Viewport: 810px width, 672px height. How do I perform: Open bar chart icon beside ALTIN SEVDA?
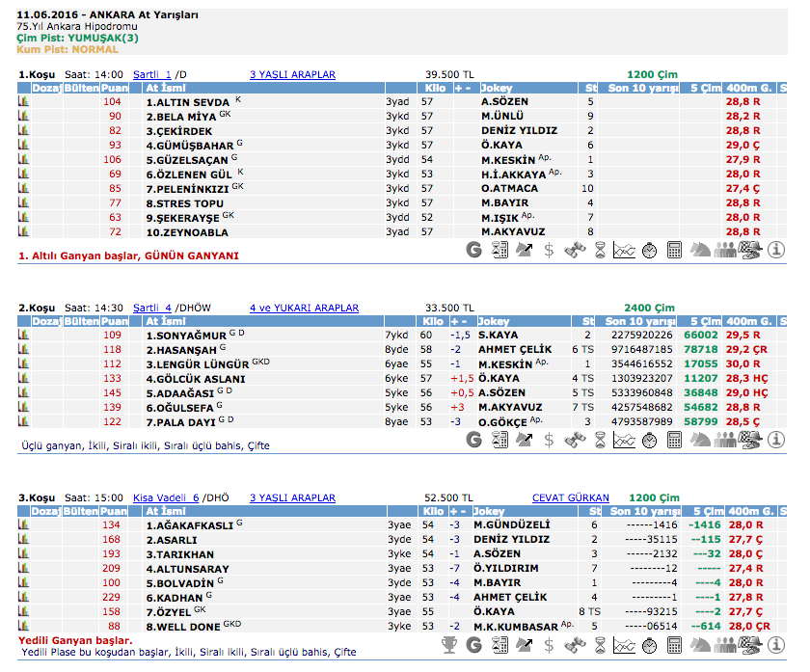(23, 101)
